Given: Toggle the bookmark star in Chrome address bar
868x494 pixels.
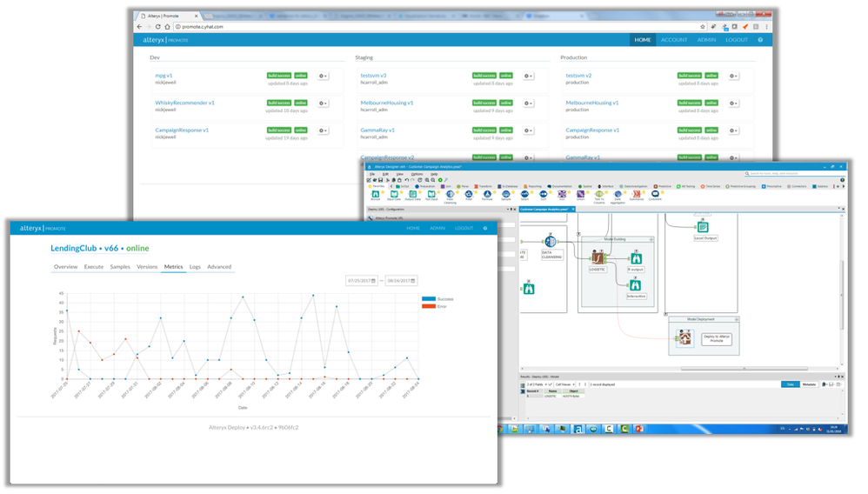Looking at the screenshot, I should (x=703, y=27).
